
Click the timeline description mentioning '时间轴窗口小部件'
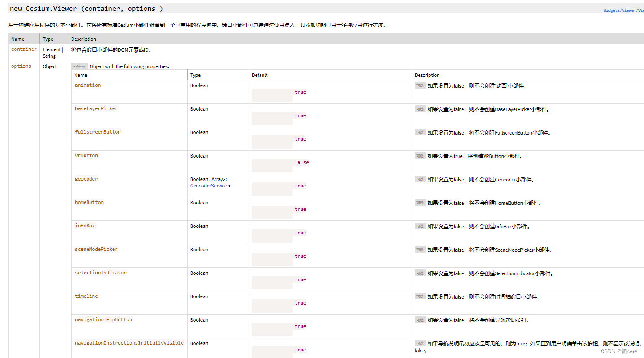click(484, 297)
